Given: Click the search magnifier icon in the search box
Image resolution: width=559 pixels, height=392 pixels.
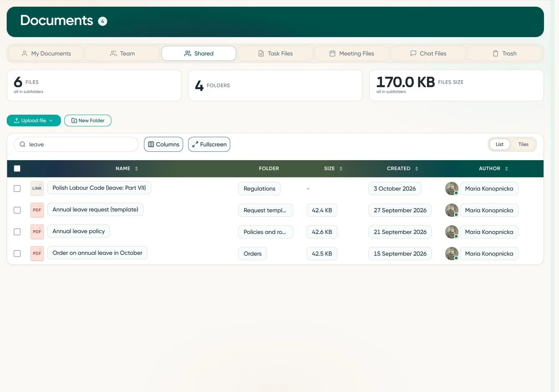Looking at the screenshot, I should 23,144.
